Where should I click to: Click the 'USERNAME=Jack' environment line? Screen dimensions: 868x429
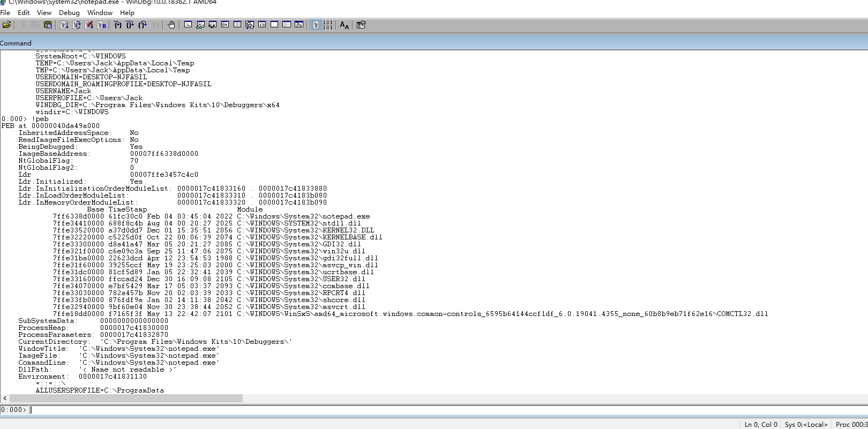(63, 91)
